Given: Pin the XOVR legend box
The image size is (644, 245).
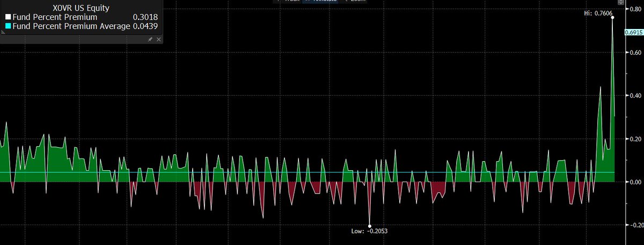Looking at the screenshot, I should [x=150, y=39].
